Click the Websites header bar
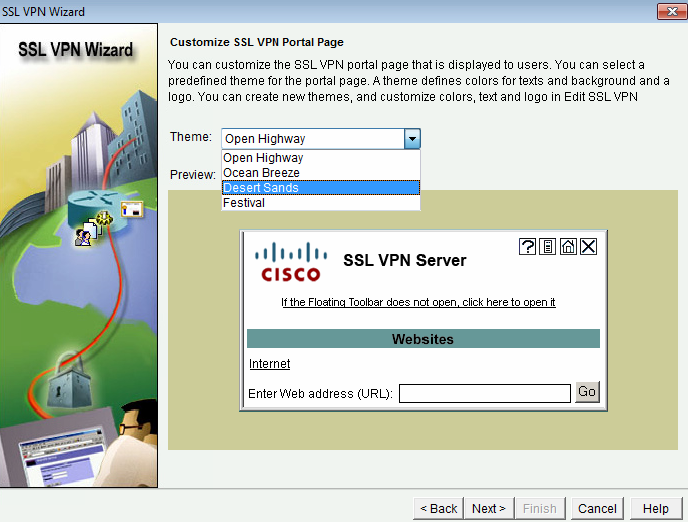Viewport: 688px width, 522px height. [x=423, y=339]
